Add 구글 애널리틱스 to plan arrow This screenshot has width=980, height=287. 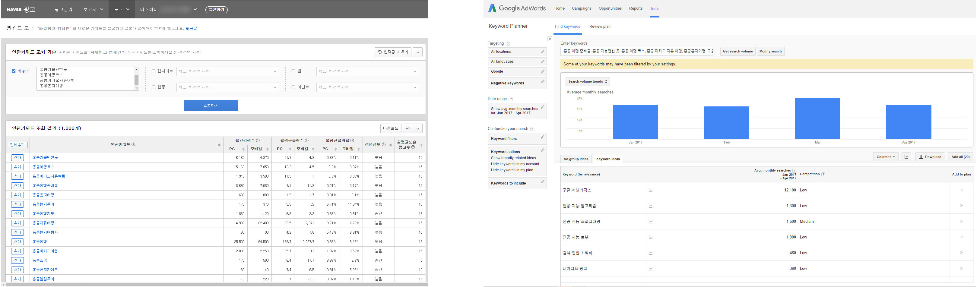[x=961, y=190]
